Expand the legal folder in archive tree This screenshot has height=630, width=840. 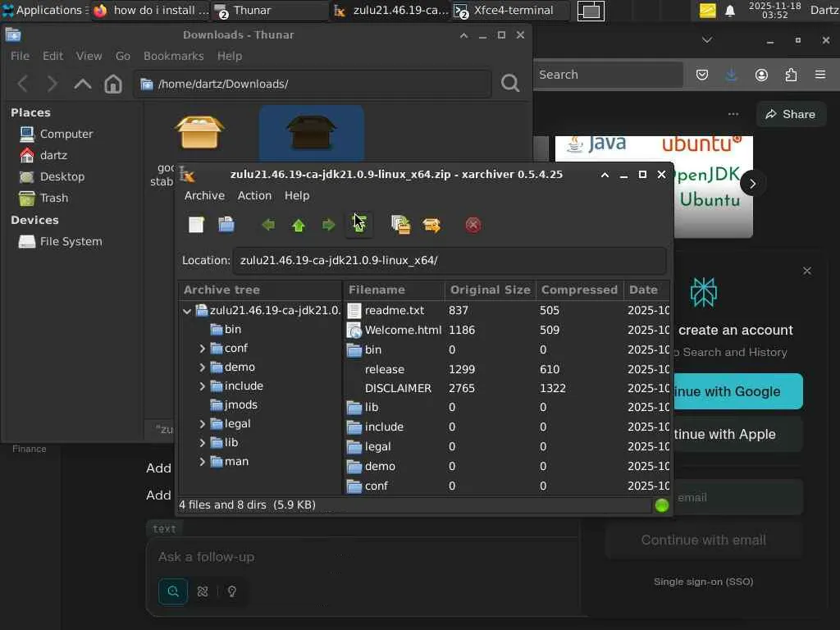(x=202, y=424)
